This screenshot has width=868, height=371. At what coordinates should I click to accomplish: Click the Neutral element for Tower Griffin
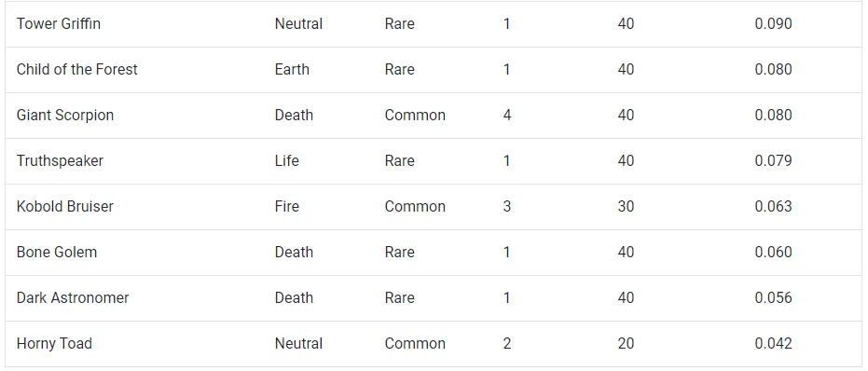(298, 24)
